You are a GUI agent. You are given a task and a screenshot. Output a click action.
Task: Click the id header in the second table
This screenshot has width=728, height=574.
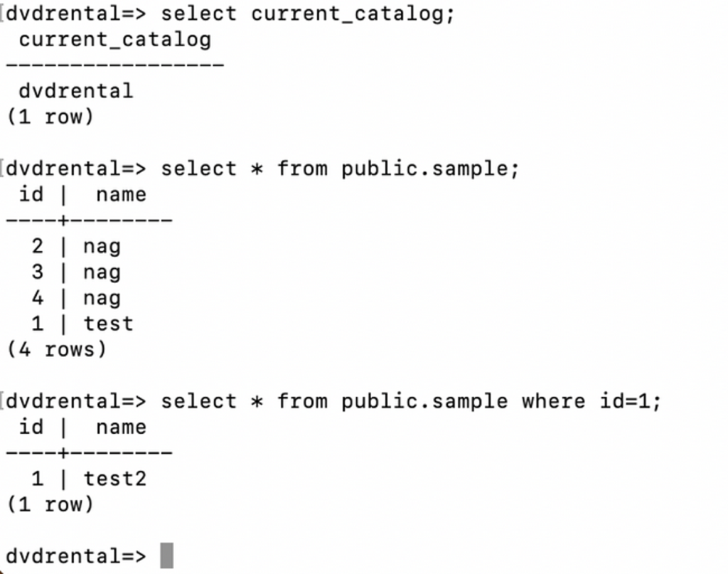pyautogui.click(x=31, y=427)
